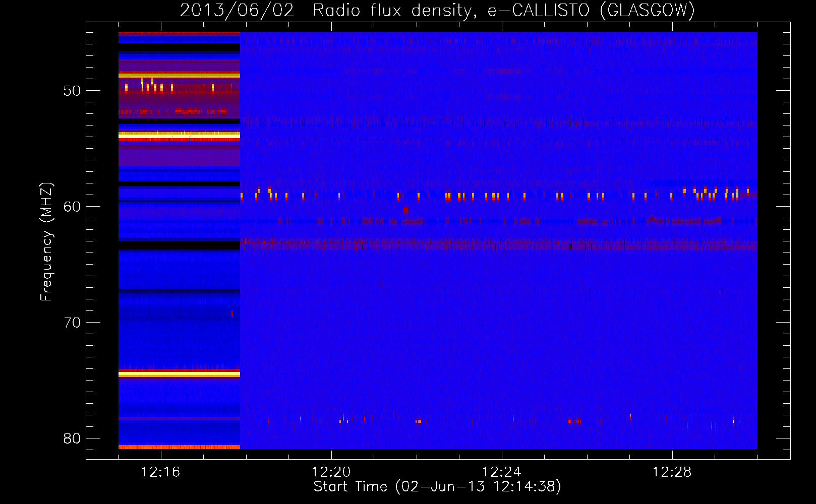Click the 60 frequency tick label
816x504 pixels.
point(72,207)
